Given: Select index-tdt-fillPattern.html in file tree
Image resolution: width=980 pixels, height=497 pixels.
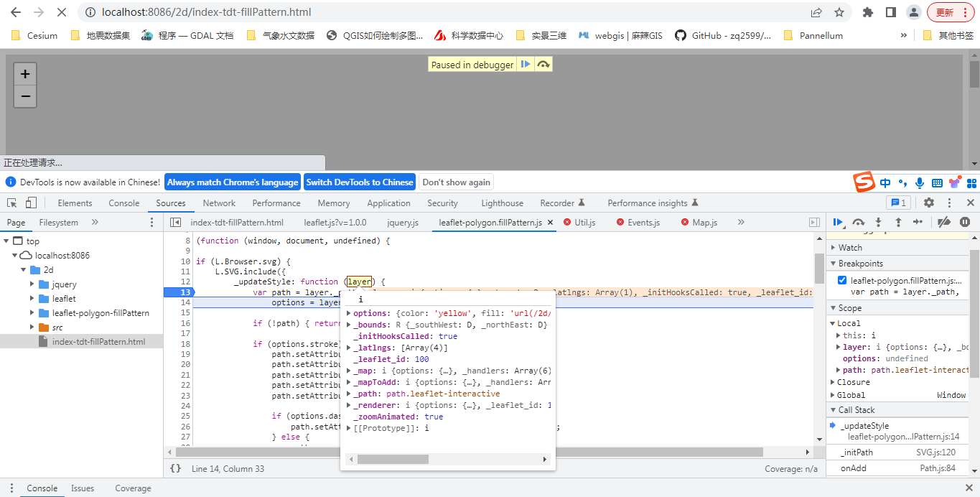Looking at the screenshot, I should click(98, 342).
